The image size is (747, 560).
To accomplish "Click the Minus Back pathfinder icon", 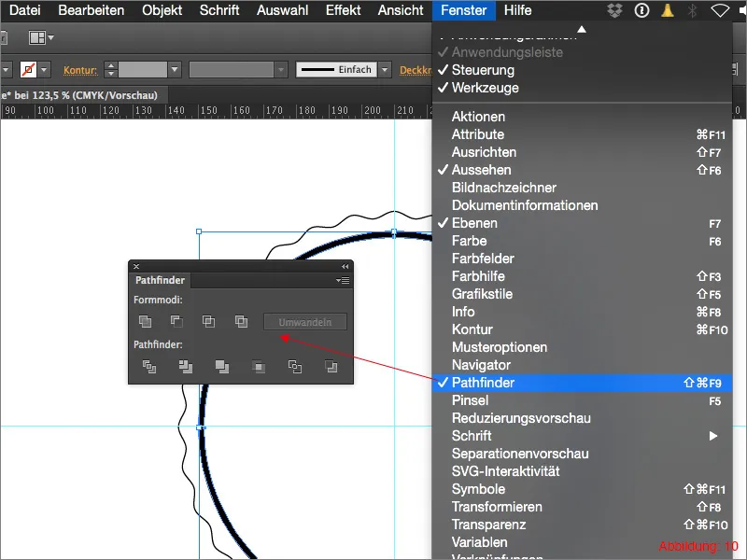I will (x=331, y=367).
